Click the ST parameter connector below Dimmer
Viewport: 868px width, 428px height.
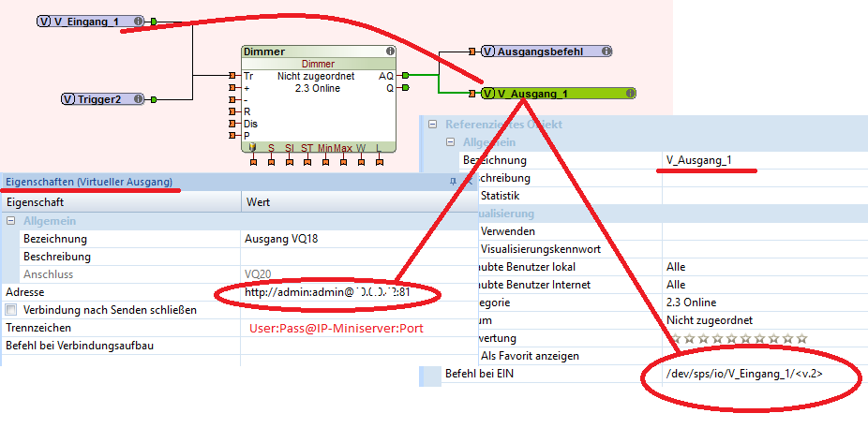pyautogui.click(x=307, y=162)
